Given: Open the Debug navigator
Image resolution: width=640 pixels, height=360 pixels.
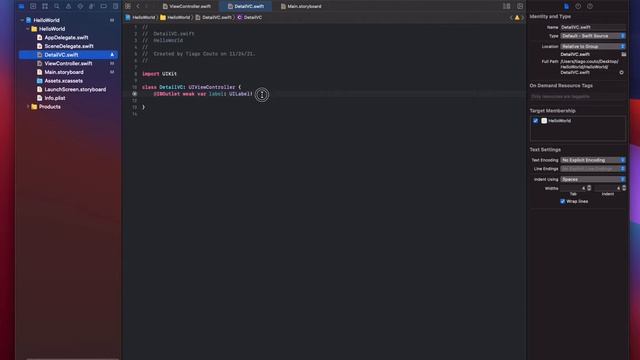Looking at the screenshot, I should click(x=92, y=7).
